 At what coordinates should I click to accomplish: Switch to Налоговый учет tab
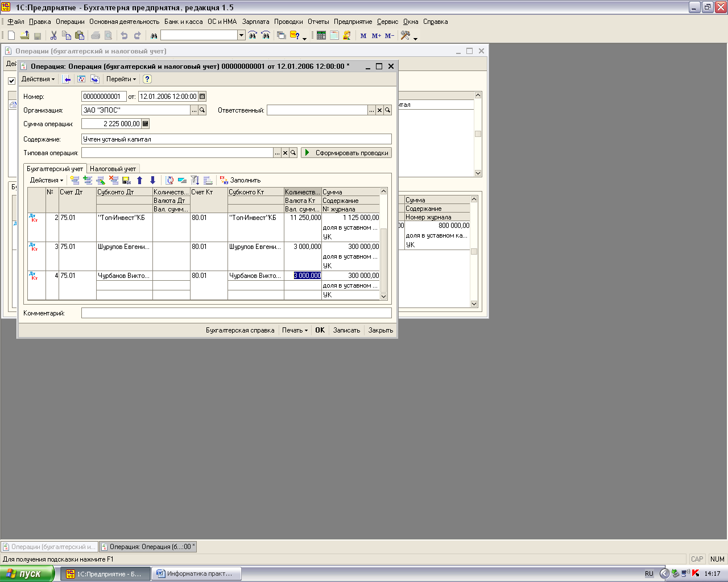[113, 169]
